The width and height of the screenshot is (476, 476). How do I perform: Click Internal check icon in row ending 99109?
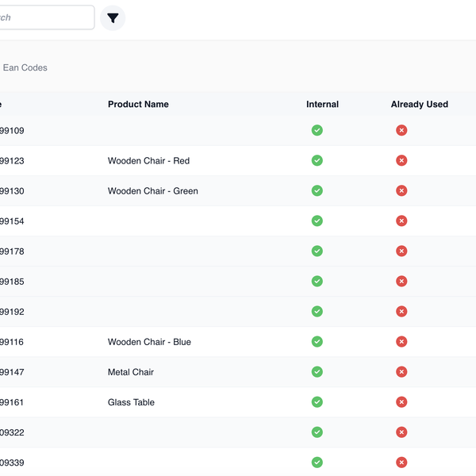317,130
